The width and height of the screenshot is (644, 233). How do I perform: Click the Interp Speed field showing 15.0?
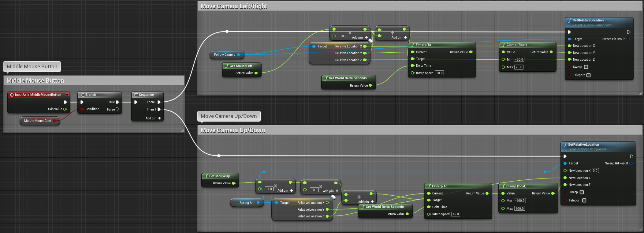point(456,214)
